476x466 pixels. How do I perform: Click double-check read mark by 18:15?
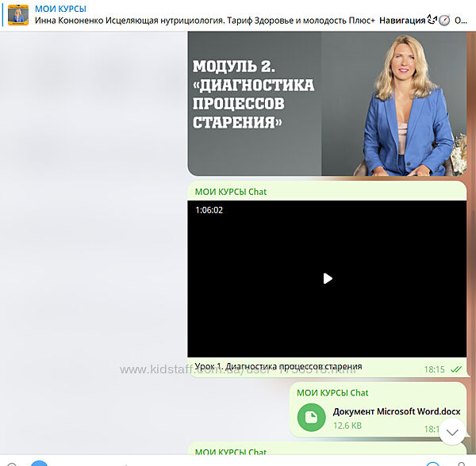pos(456,369)
